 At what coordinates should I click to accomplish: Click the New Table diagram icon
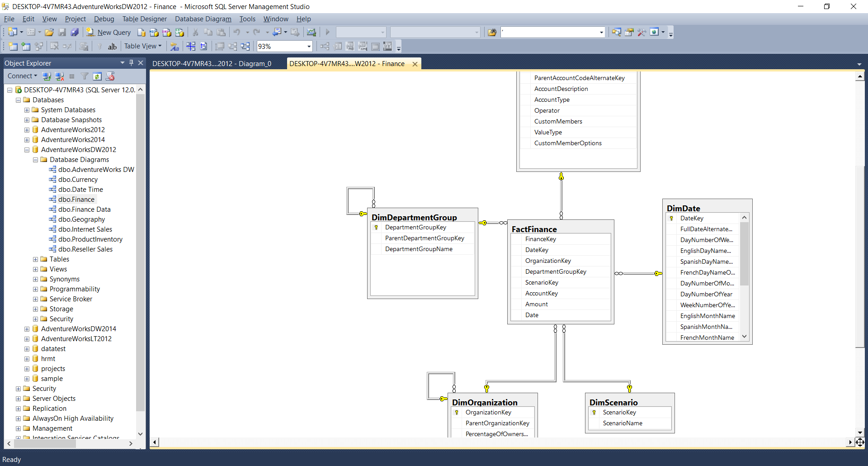[13, 46]
